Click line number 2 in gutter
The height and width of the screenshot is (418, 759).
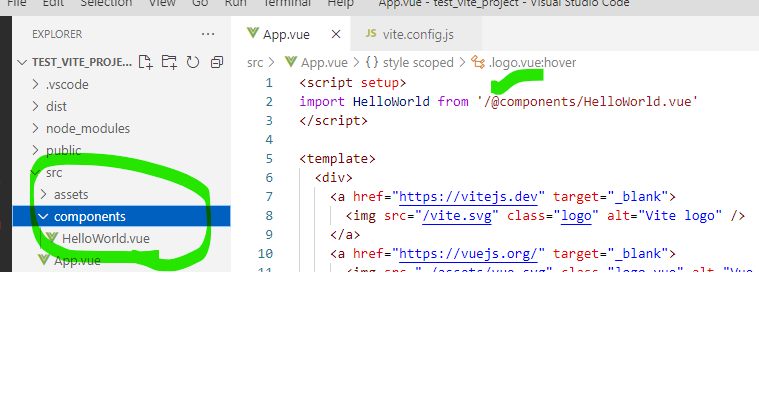click(x=269, y=102)
